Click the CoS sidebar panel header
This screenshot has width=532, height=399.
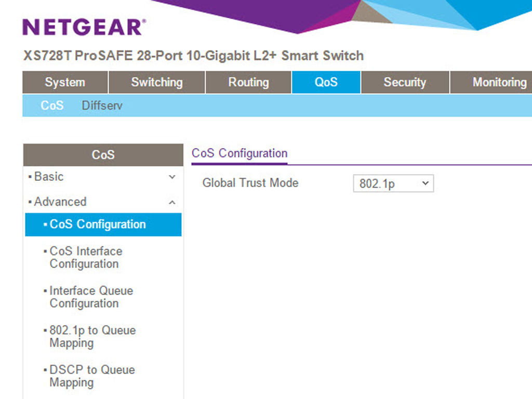(x=103, y=155)
